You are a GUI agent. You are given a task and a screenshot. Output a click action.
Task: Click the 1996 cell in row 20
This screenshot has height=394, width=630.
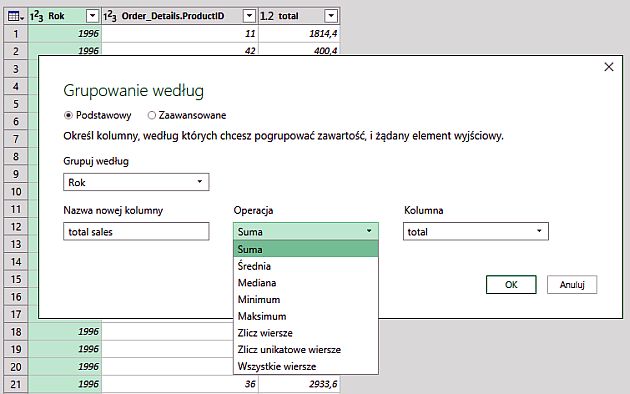[x=64, y=367]
